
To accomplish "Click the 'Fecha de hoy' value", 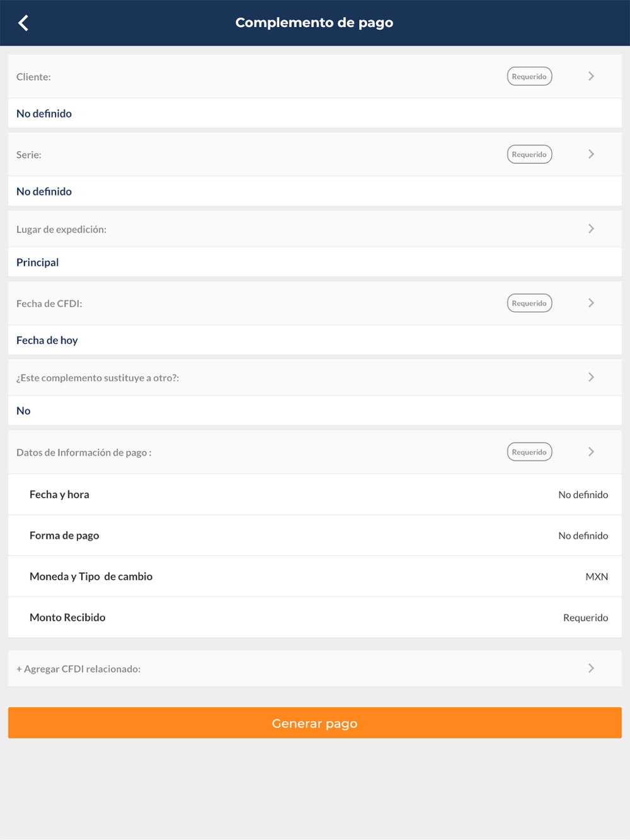I will pyautogui.click(x=47, y=340).
